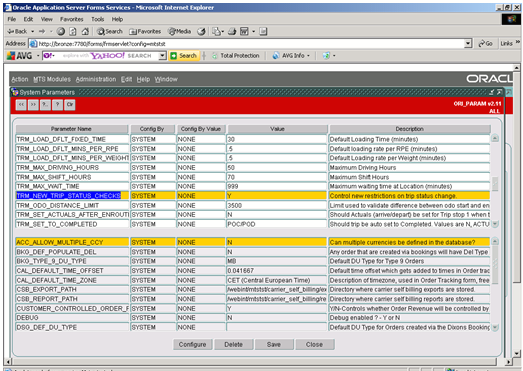523x371 pixels.
Task: Open the Mail icon dropdown arrow
Action: (x=222, y=31)
